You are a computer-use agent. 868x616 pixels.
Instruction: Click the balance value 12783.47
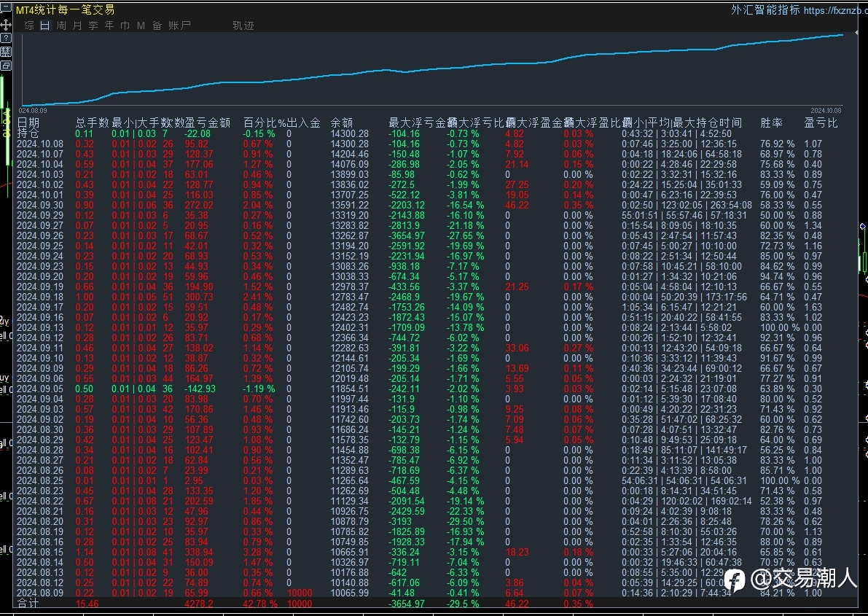click(349, 297)
